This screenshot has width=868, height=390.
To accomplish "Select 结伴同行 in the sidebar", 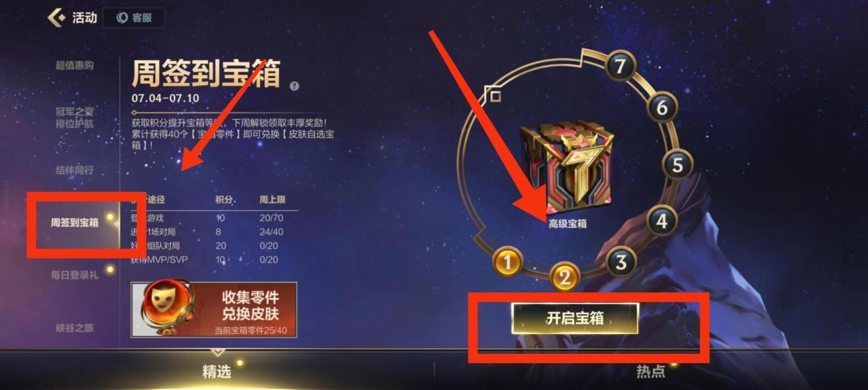I will point(75,170).
